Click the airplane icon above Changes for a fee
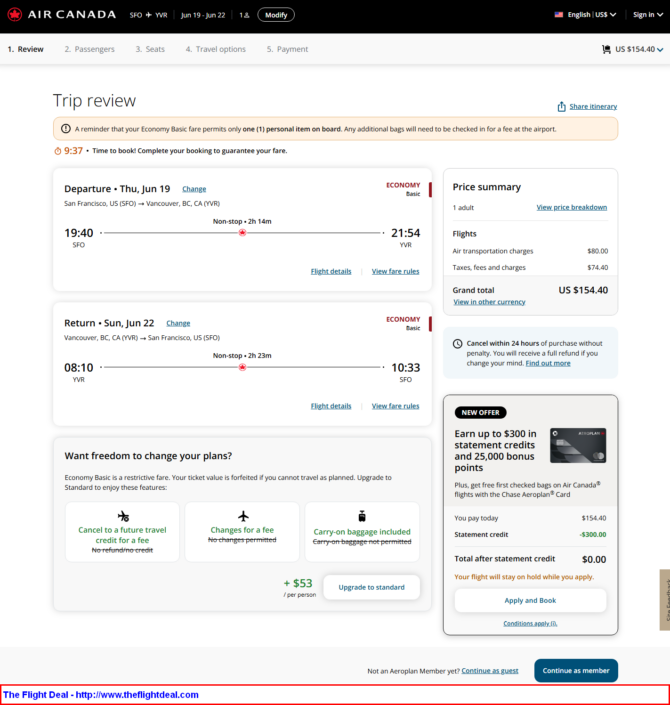The height and width of the screenshot is (705, 670). click(243, 516)
